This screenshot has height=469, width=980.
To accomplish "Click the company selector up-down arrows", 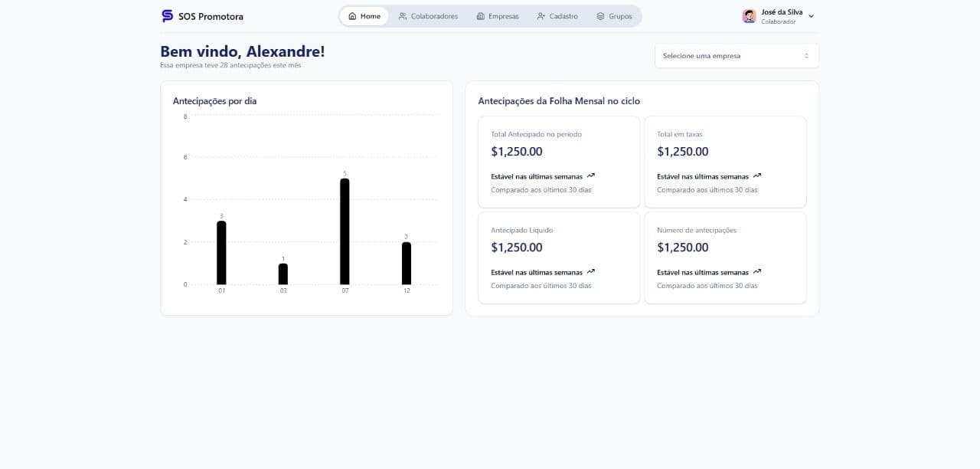I will pos(806,56).
